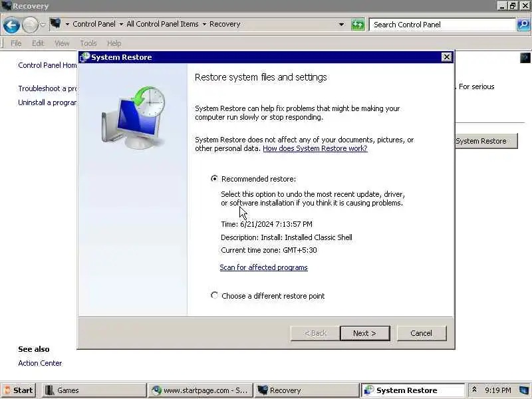Click Control Panel Home link
The image size is (532, 399).
(47, 65)
